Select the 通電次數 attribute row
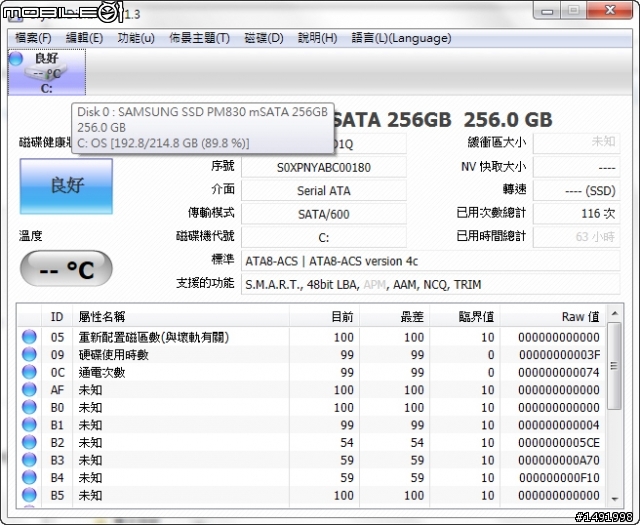Image resolution: width=640 pixels, height=525 pixels. click(311, 372)
